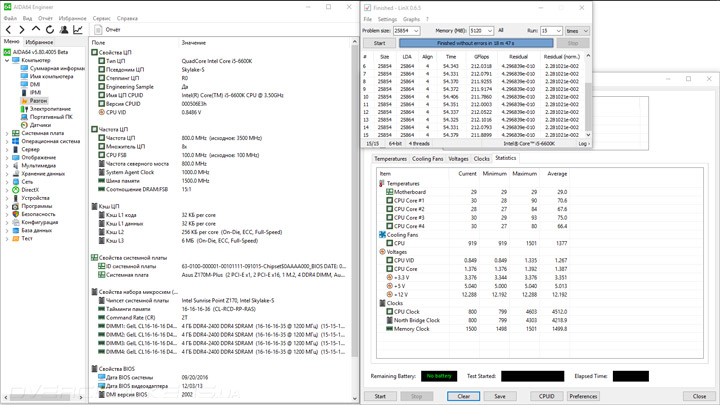The image size is (720, 405).
Task: Click the Back arrow in AIDA64 toolbar
Action: 8,30
